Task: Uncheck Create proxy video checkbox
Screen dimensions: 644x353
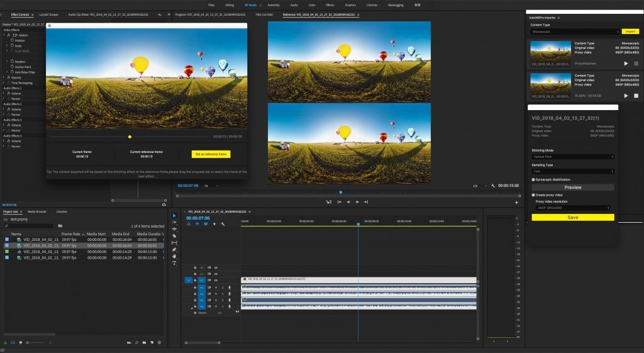Action: pos(533,195)
